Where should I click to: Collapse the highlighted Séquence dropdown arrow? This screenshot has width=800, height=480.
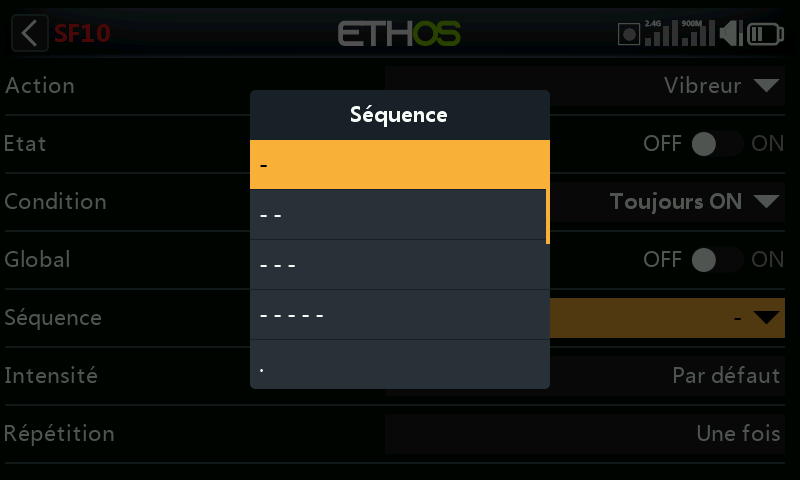point(766,318)
